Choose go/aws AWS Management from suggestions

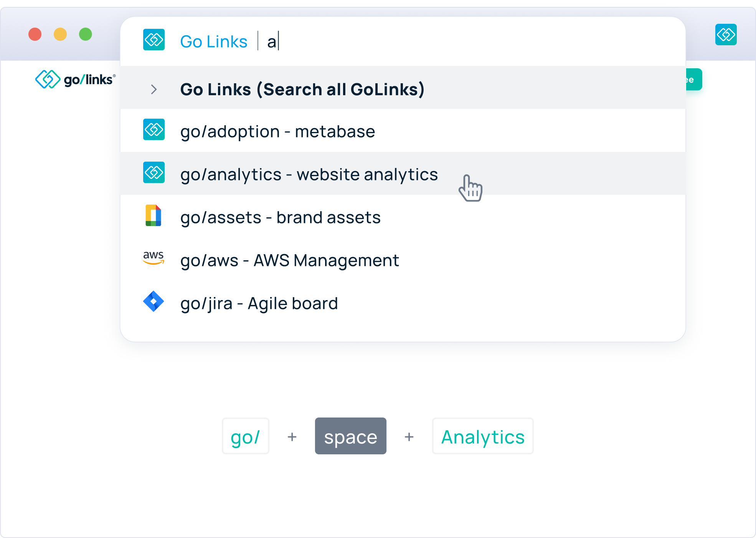(290, 260)
